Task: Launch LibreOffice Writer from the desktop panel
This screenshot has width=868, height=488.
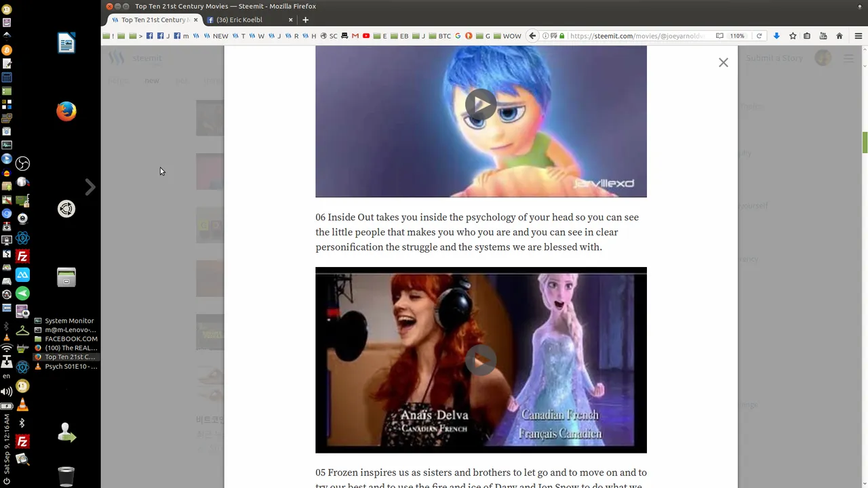Action: tap(66, 43)
